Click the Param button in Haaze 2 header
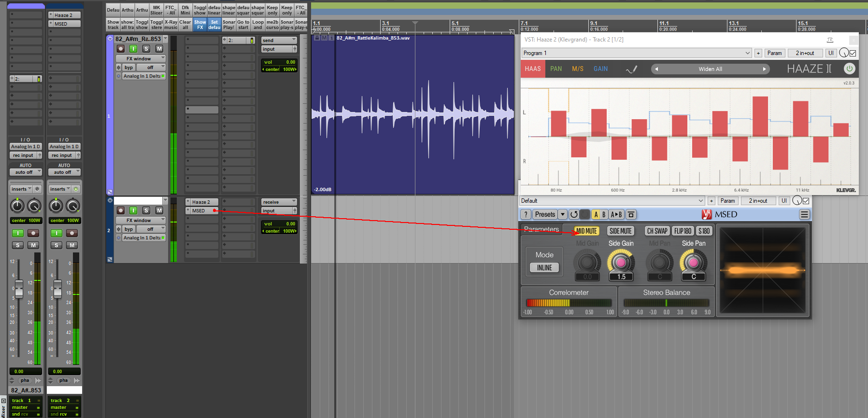This screenshot has width=868, height=418. (x=774, y=53)
